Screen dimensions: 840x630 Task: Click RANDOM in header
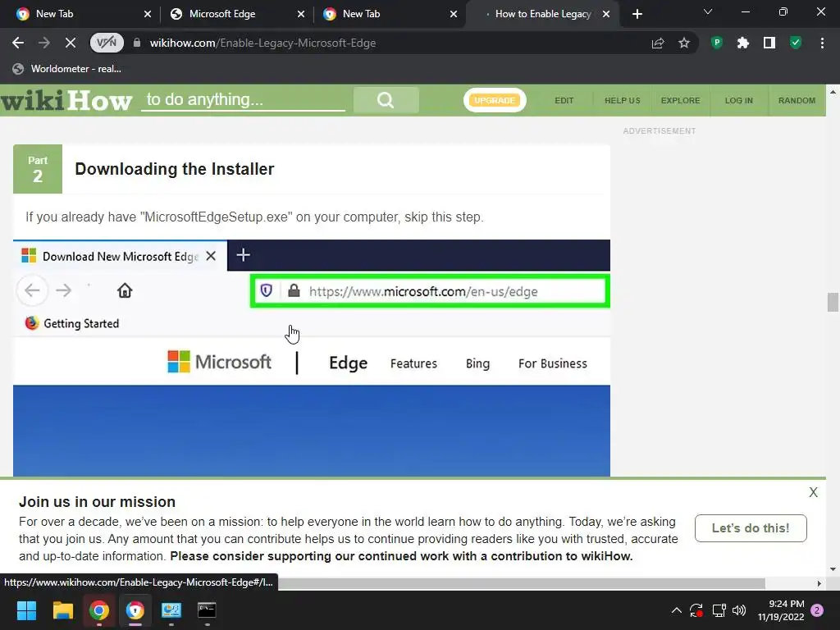pos(797,100)
